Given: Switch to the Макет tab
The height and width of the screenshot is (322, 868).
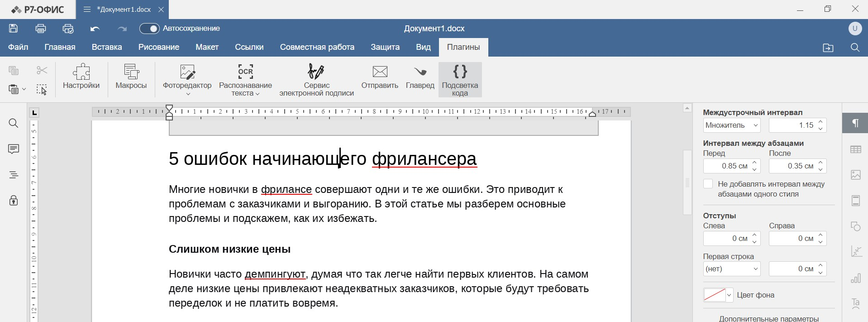Looking at the screenshot, I should (207, 47).
